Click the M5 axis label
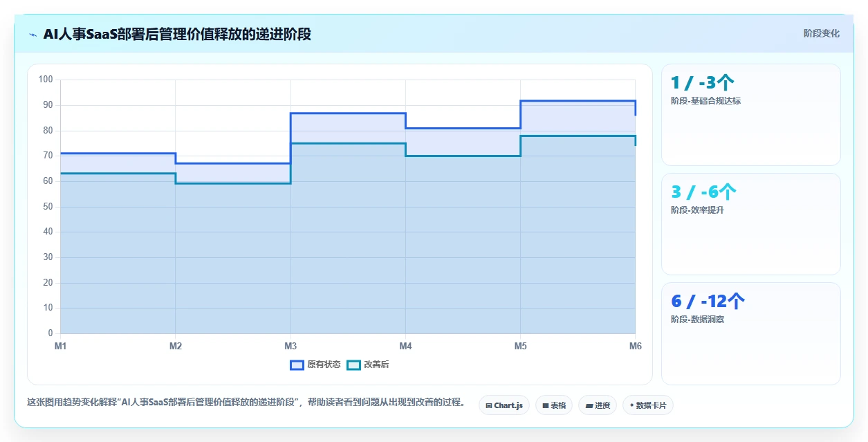Viewport: 868px width, 442px height. (x=520, y=346)
